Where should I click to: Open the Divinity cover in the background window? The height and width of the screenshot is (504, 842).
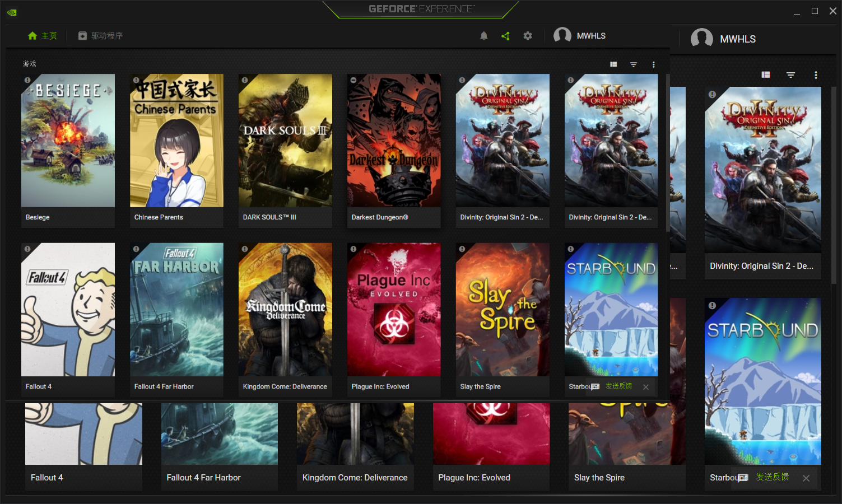coord(763,170)
